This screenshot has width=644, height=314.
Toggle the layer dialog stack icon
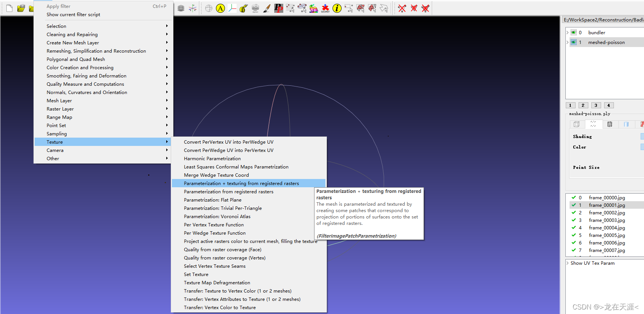(181, 8)
